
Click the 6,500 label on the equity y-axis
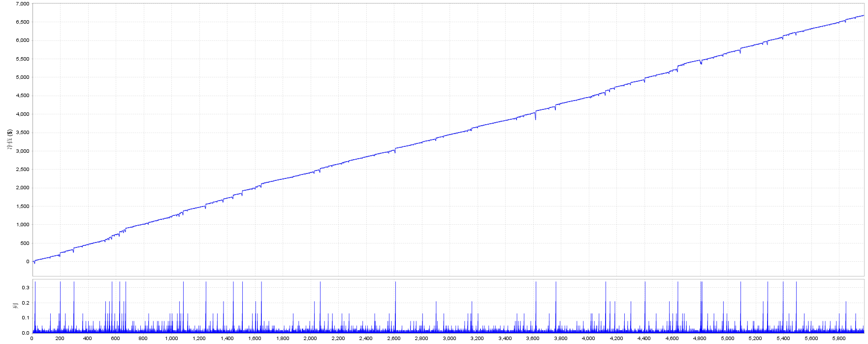[23, 22]
